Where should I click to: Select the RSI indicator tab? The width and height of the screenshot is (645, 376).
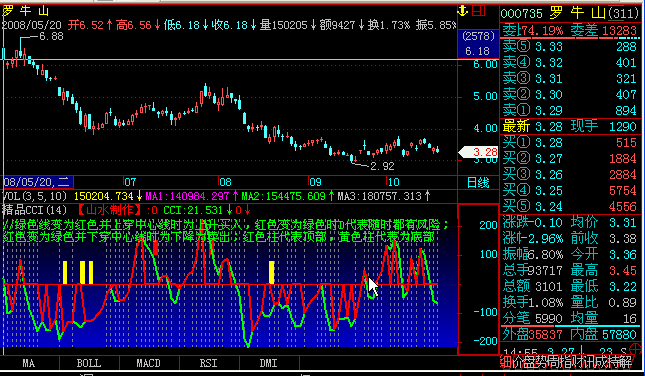[209, 363]
